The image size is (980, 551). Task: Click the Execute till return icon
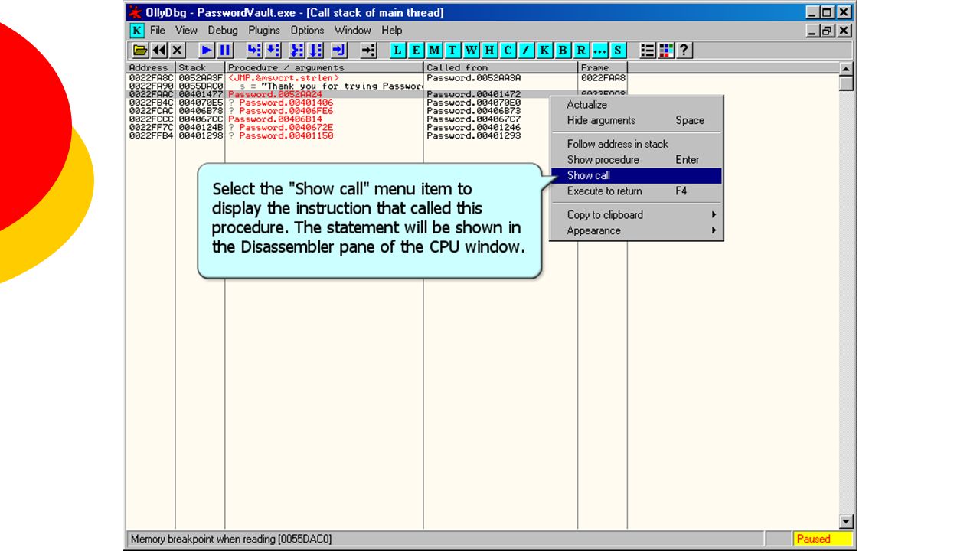(339, 51)
